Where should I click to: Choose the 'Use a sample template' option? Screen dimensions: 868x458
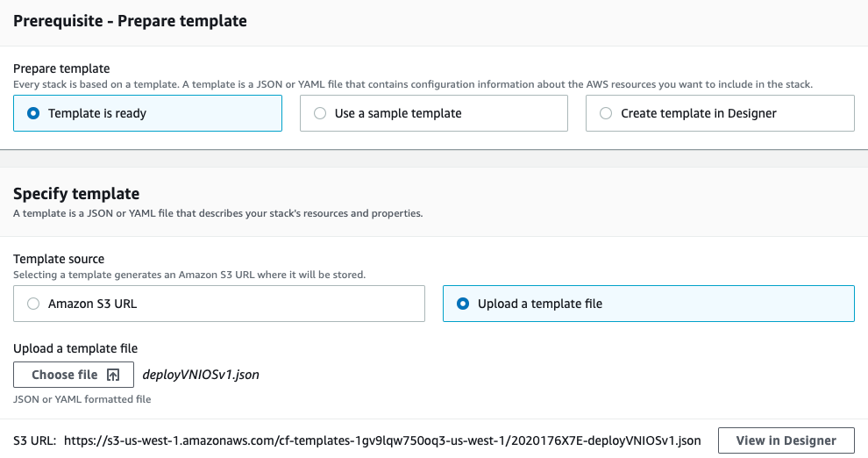[x=320, y=113]
